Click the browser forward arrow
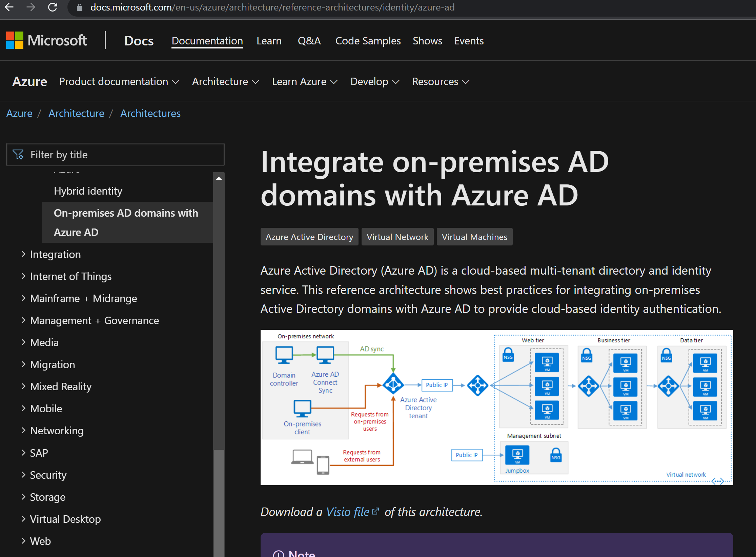 coord(31,7)
